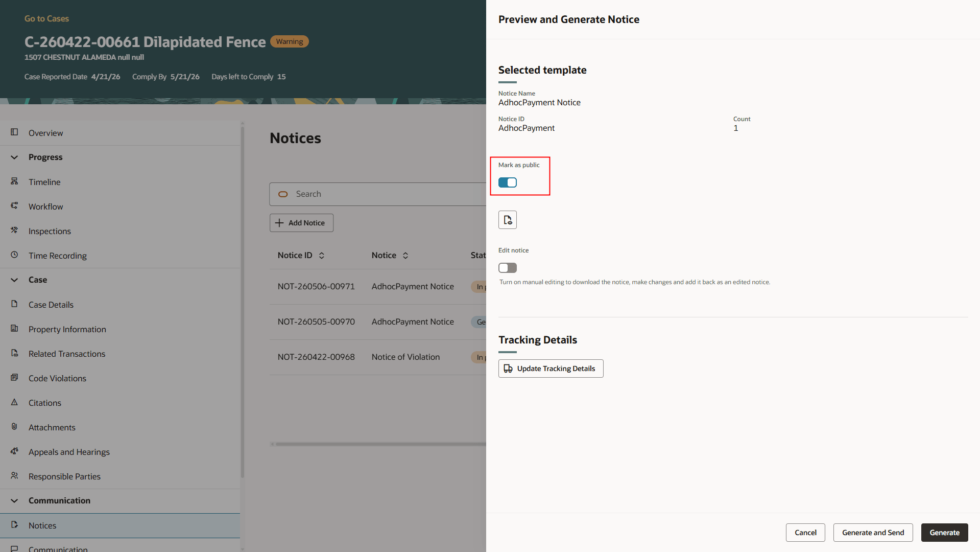This screenshot has height=552, width=980.
Task: Select notice row NOT-260422-00968
Action: coord(378,357)
